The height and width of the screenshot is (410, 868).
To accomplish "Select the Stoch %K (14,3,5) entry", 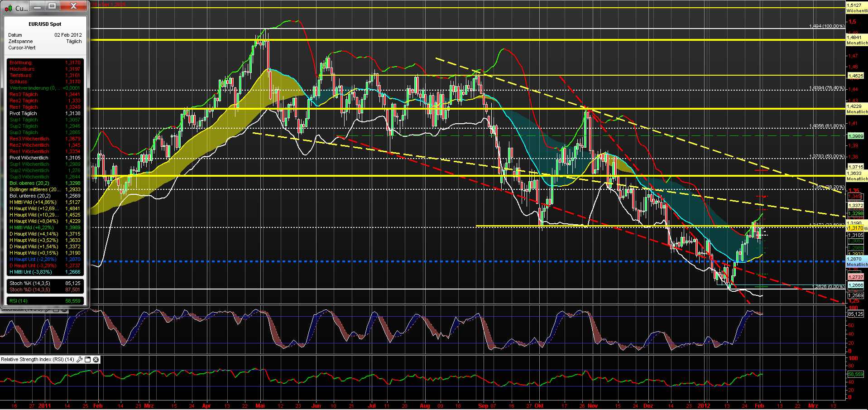I will point(44,283).
